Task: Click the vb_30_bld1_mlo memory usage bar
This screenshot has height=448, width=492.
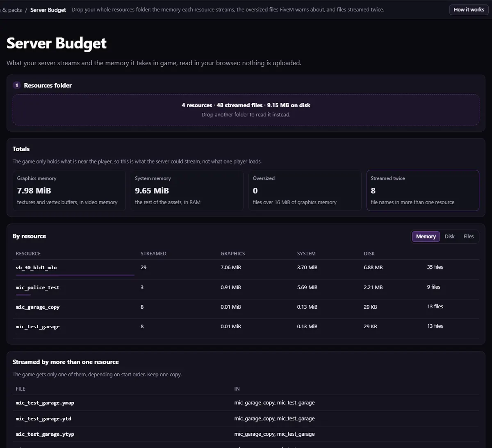Action: coord(75,275)
